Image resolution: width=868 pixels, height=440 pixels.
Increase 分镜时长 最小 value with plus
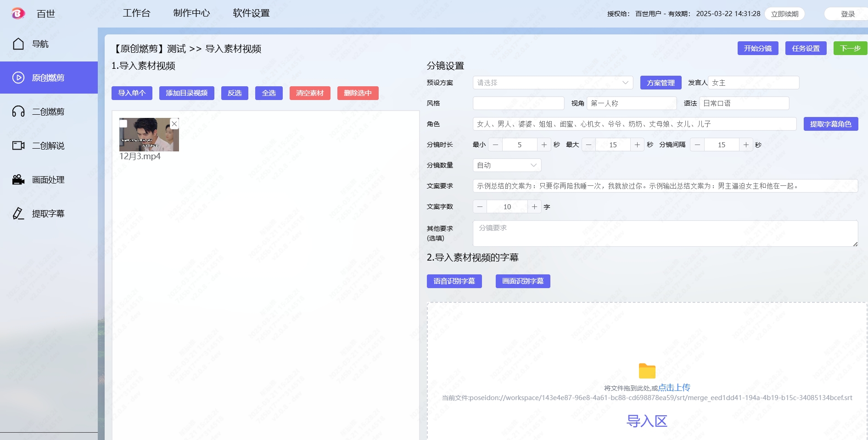click(544, 145)
